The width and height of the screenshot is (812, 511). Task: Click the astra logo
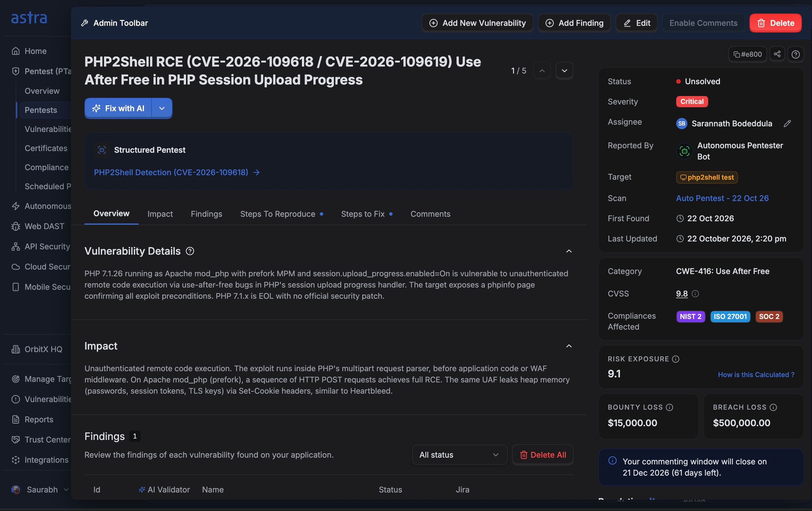pos(29,17)
